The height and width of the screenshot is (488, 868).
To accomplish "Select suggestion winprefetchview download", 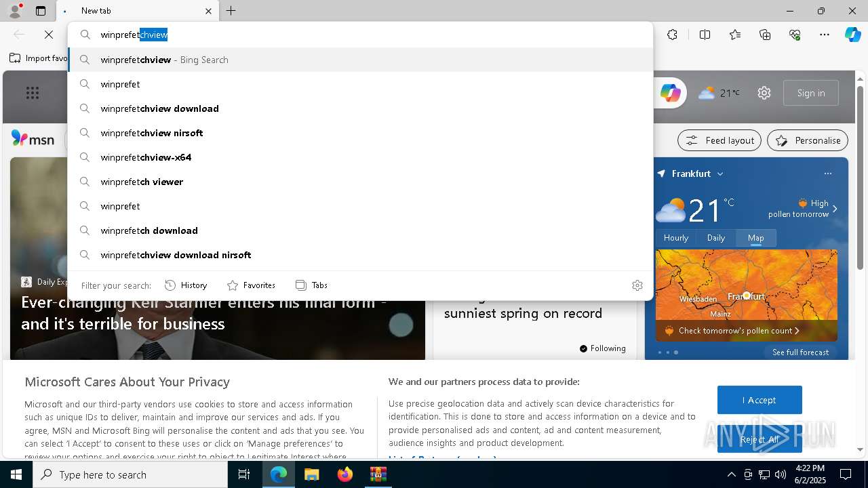I will pyautogui.click(x=361, y=108).
